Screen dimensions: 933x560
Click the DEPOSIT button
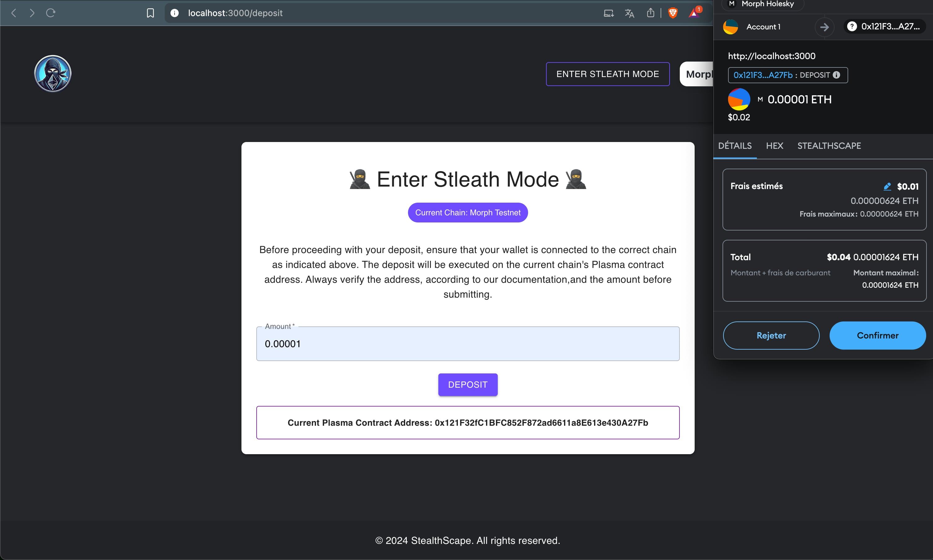[x=468, y=384]
